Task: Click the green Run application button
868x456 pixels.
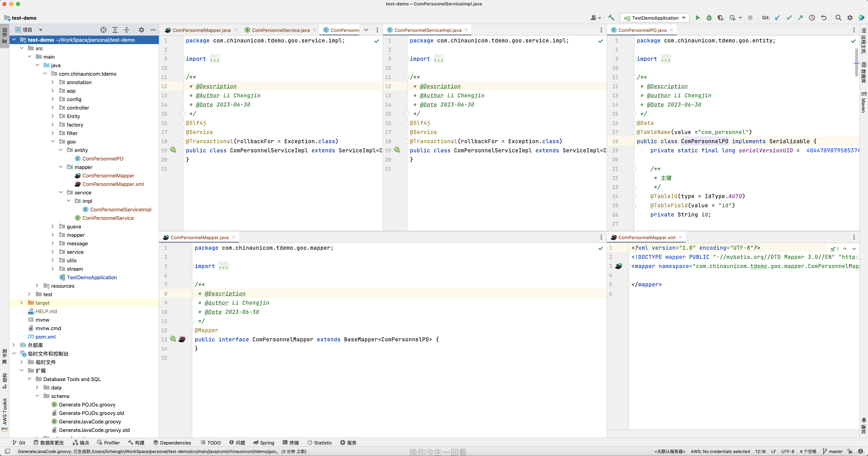Action: (x=697, y=18)
